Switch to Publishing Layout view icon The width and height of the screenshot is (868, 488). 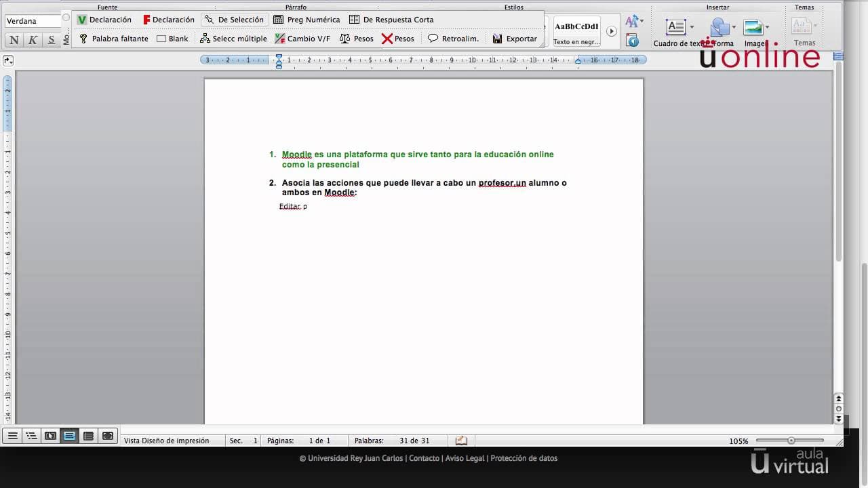(x=50, y=436)
